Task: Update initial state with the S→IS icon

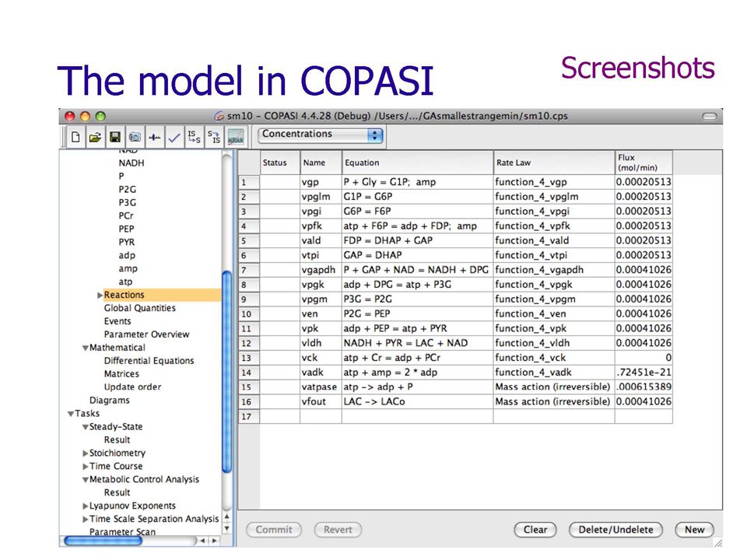Action: point(214,137)
